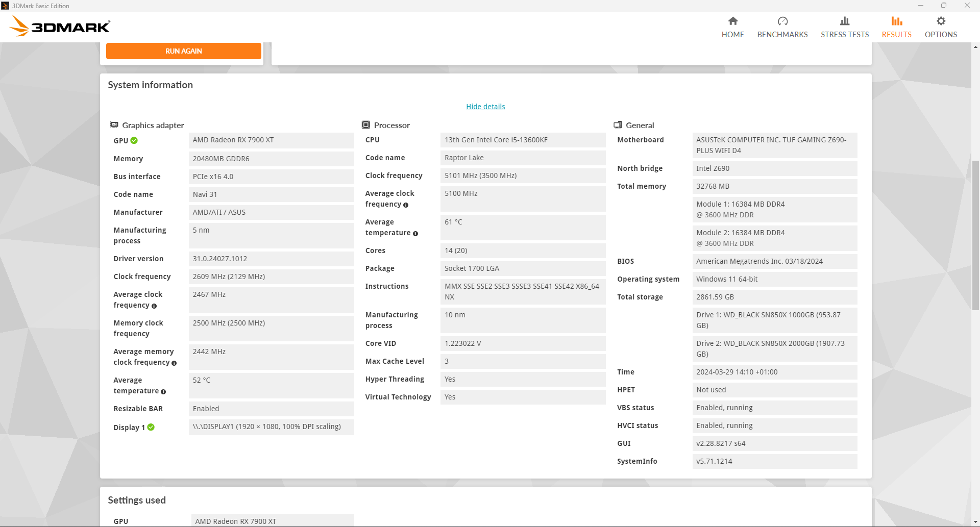The image size is (980, 527).
Task: Click the GUI version v2.28.8217 s64
Action: pos(774,443)
